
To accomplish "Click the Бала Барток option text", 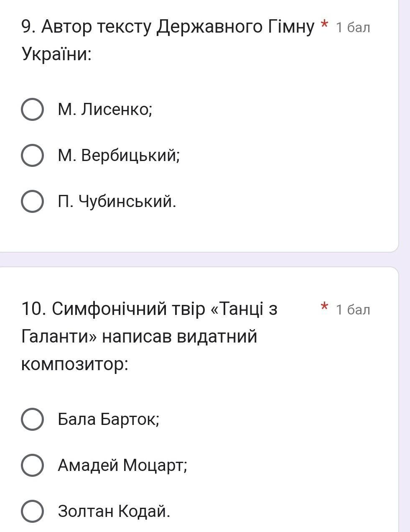I will pyautogui.click(x=109, y=419).
